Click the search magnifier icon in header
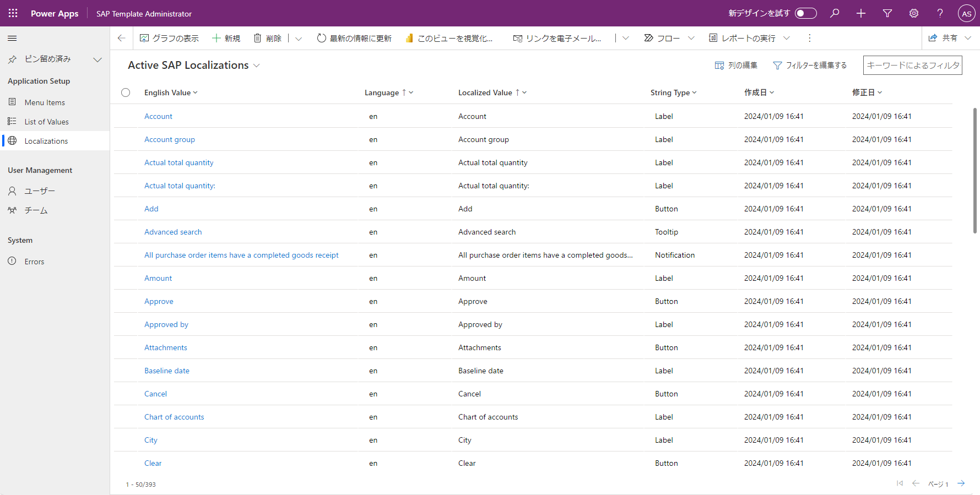The height and width of the screenshot is (495, 980). click(835, 13)
